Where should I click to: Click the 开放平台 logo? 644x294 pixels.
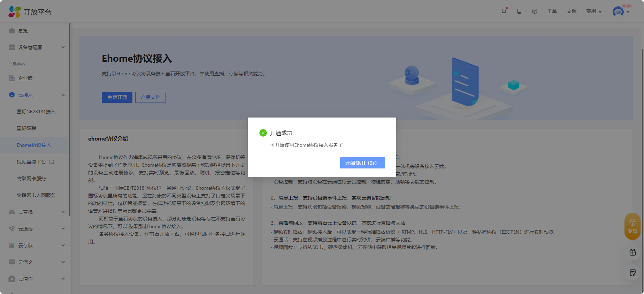pyautogui.click(x=30, y=12)
